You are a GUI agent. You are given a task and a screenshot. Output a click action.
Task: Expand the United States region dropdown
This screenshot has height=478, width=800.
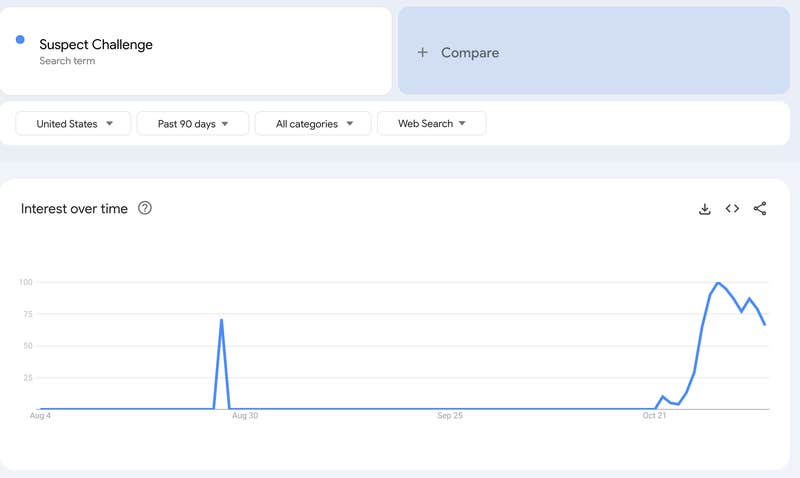[x=74, y=124]
